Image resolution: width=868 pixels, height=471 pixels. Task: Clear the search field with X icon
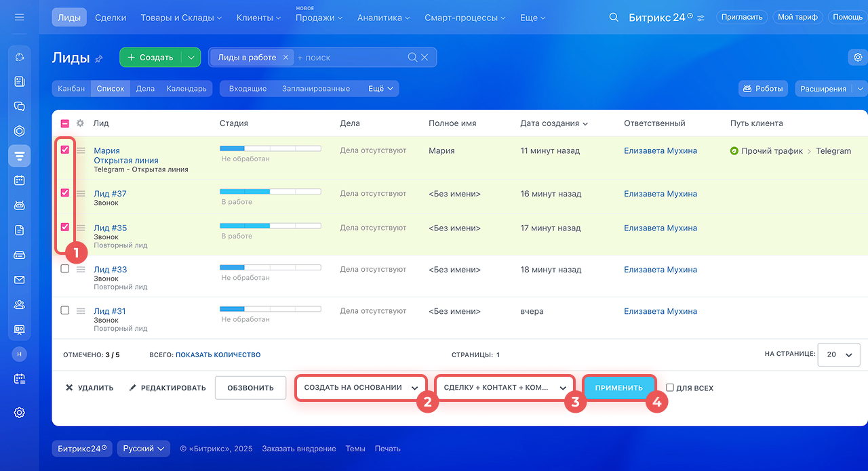click(x=425, y=58)
